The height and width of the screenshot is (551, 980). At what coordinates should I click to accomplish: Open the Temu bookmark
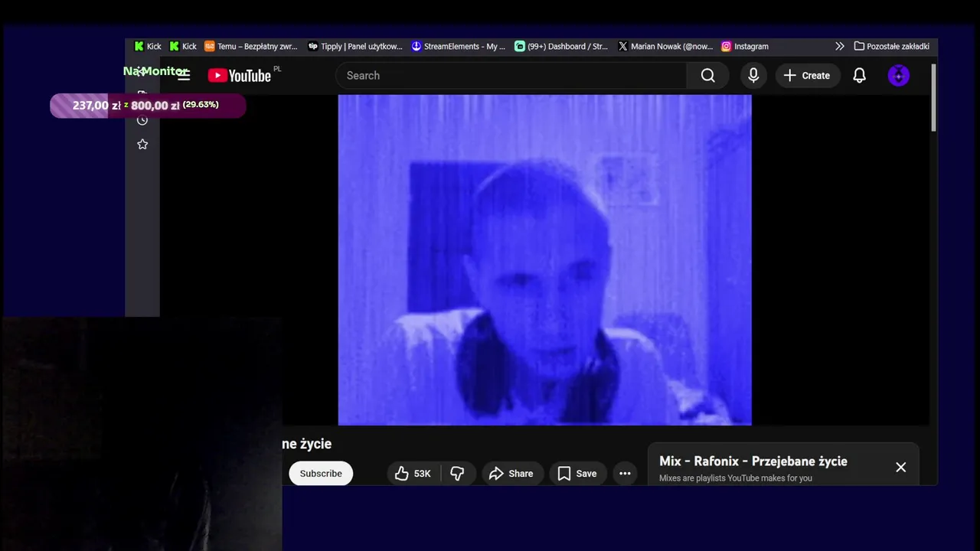coord(251,46)
